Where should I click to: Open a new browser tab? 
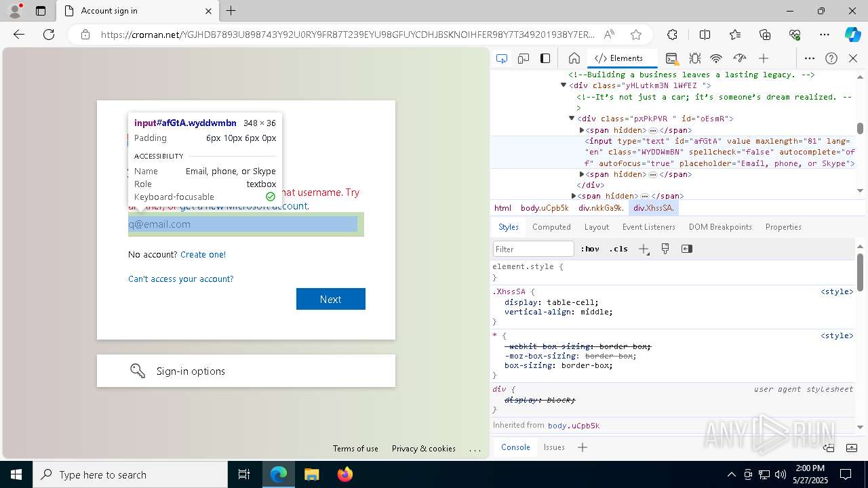click(x=231, y=11)
